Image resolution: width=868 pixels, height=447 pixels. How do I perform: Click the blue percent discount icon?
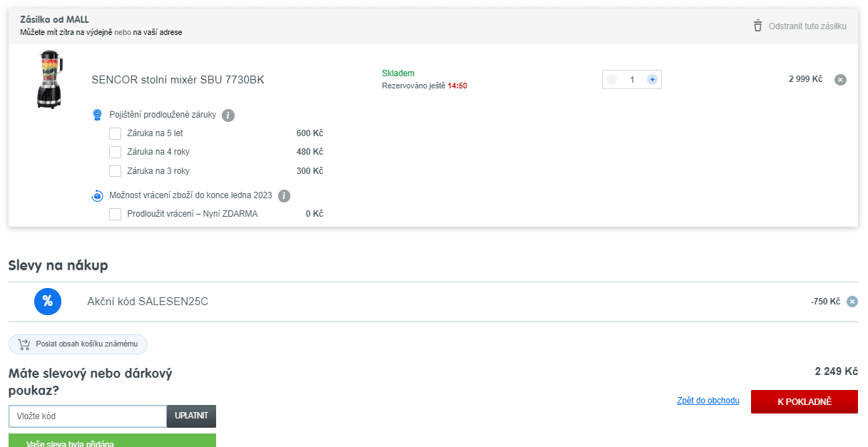[48, 301]
